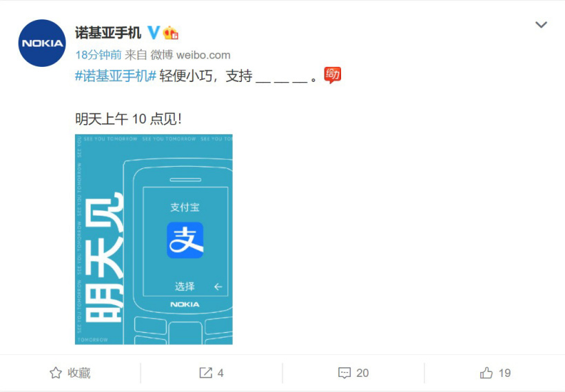This screenshot has width=565, height=392.
Task: Toggle like on the 19 count
Action: point(504,373)
